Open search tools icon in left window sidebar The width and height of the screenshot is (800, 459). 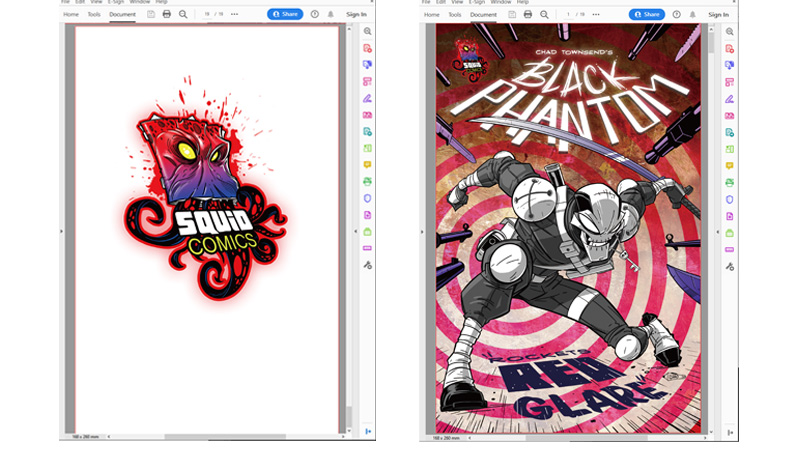(367, 31)
